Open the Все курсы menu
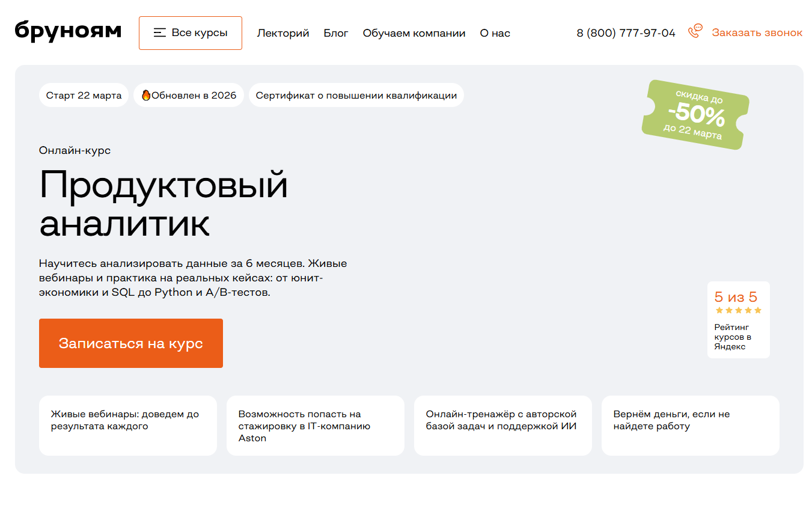Image resolution: width=812 pixels, height=505 pixels. pos(191,33)
